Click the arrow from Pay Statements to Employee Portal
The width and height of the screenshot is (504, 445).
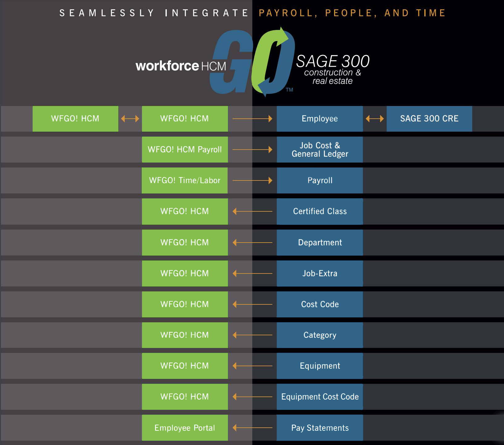pos(252,428)
